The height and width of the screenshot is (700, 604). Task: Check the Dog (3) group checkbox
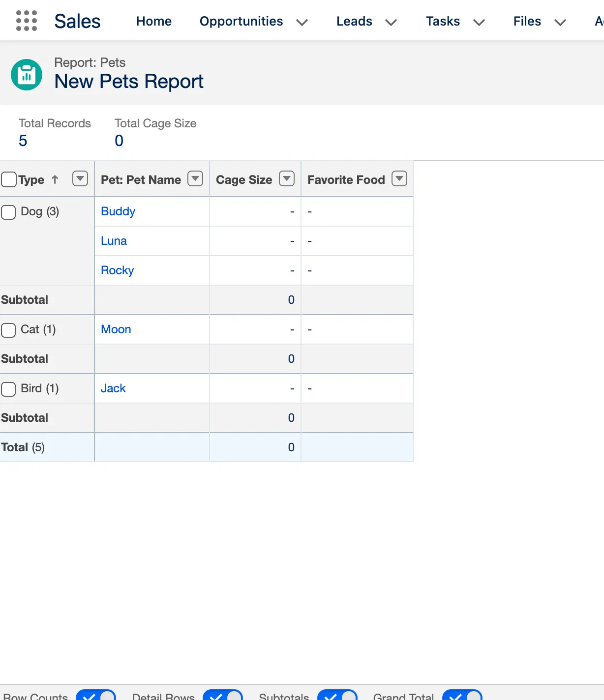8,212
